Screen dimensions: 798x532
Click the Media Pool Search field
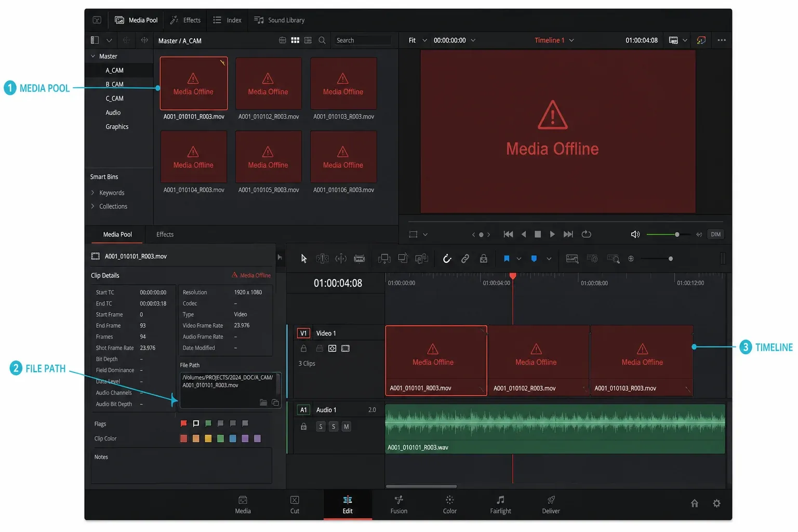[x=363, y=40]
